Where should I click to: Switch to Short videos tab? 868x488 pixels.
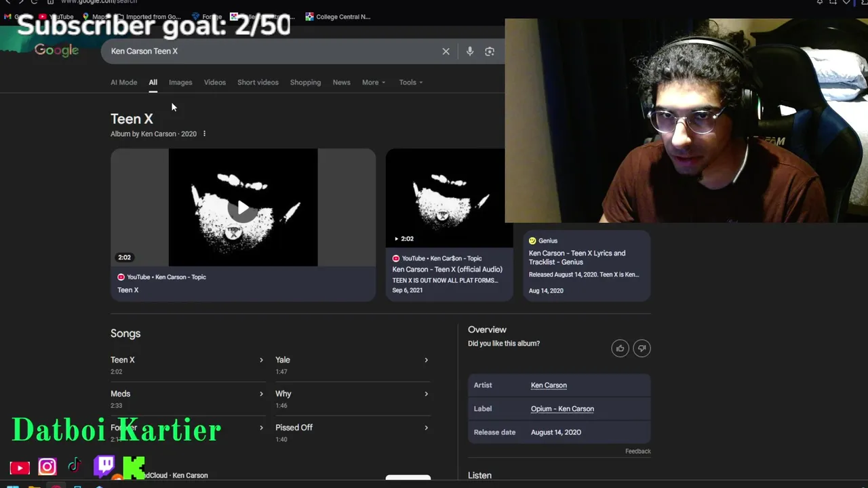258,83
